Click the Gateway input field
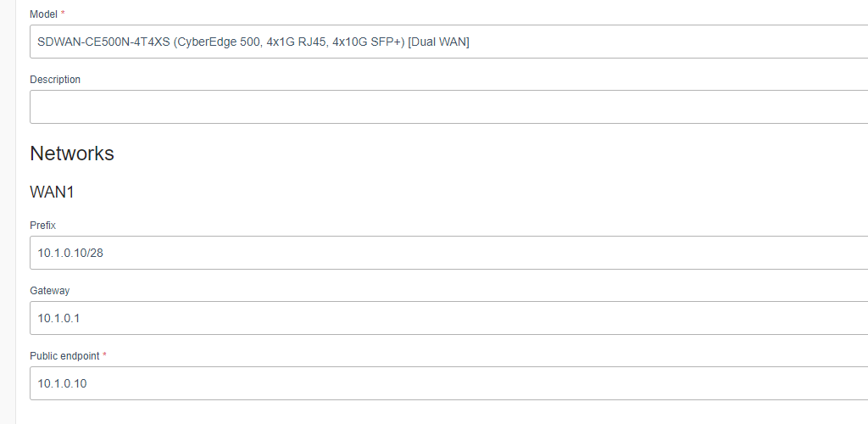This screenshot has width=868, height=424. click(x=448, y=318)
